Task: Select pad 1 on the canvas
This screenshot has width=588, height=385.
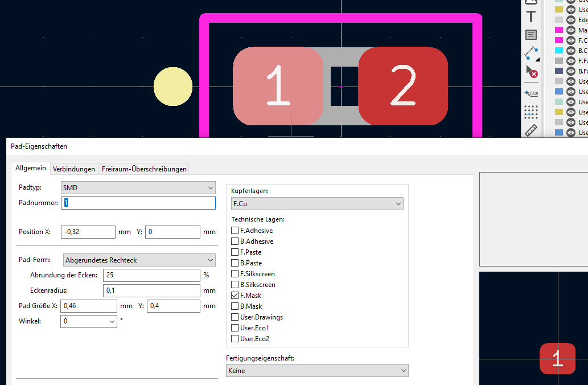Action: tap(278, 86)
